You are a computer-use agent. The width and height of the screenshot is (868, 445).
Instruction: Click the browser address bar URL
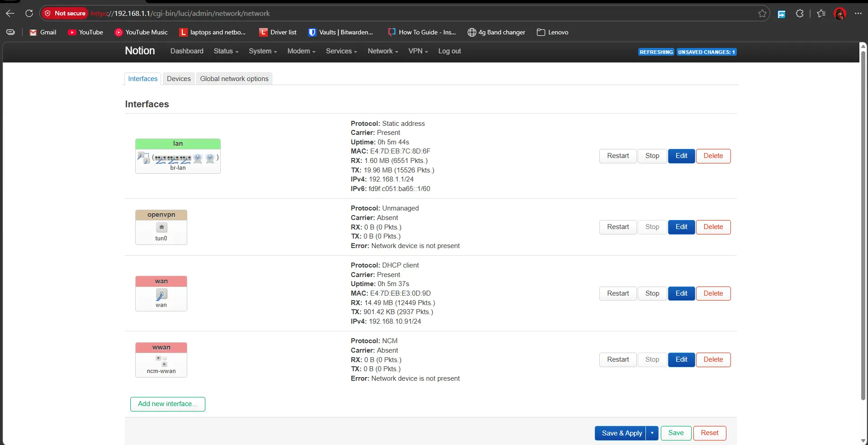click(181, 14)
